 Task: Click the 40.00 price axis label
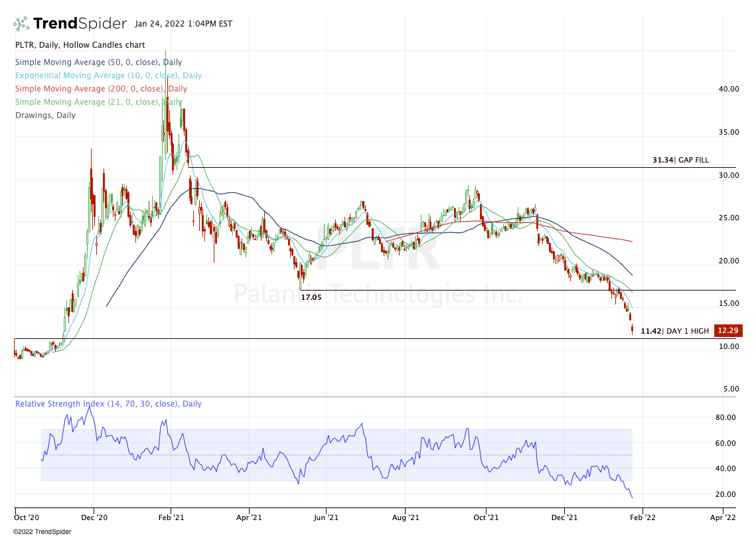pos(728,89)
